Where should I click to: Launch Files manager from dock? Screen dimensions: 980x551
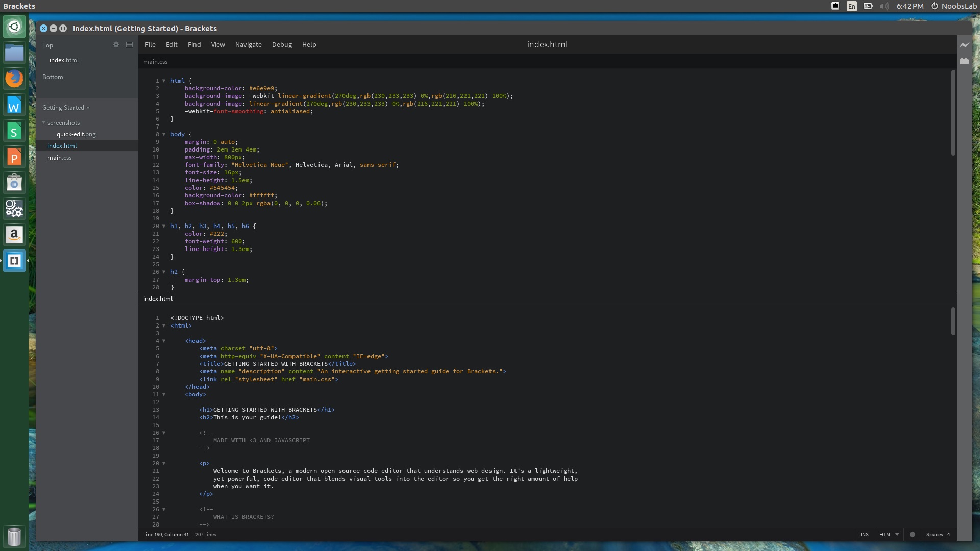click(14, 53)
